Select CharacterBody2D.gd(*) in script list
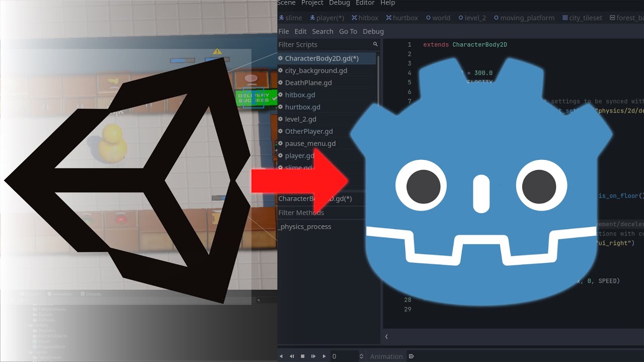The width and height of the screenshot is (644, 362). coord(326,58)
